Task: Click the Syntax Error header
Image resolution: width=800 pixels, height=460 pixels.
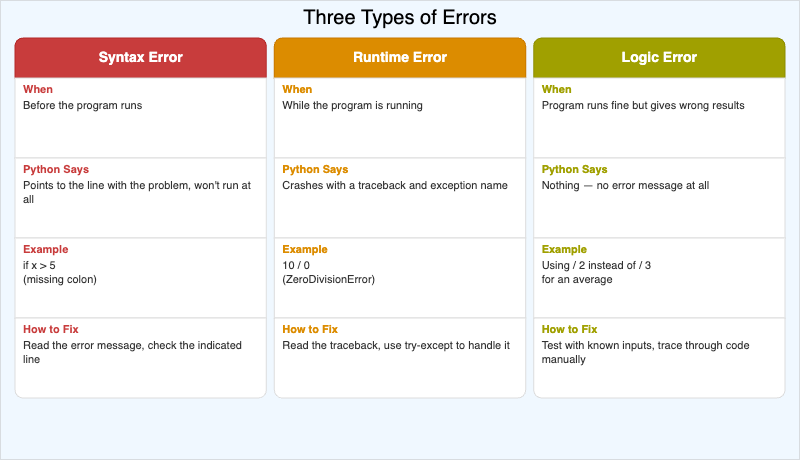Action: pos(140,57)
